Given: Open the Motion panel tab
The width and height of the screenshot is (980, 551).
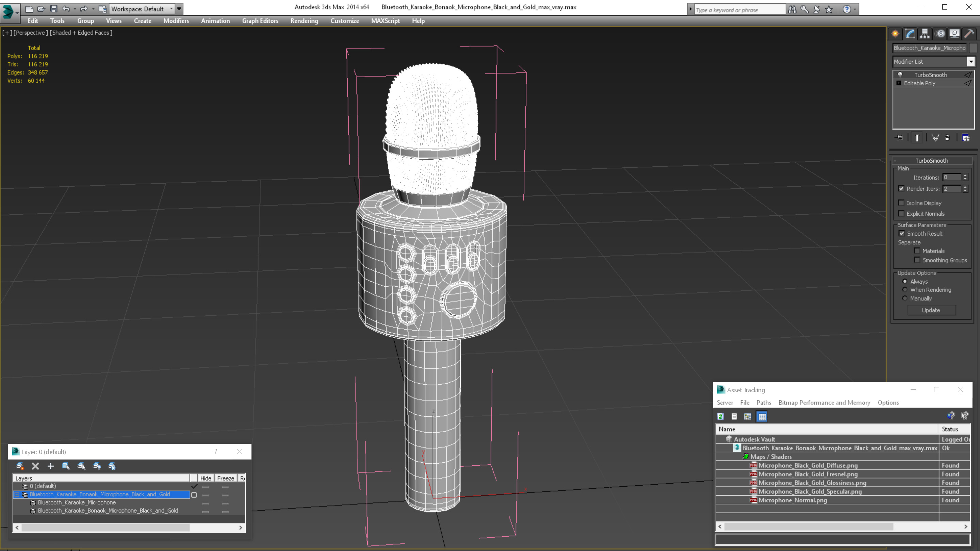Looking at the screenshot, I should point(940,34).
